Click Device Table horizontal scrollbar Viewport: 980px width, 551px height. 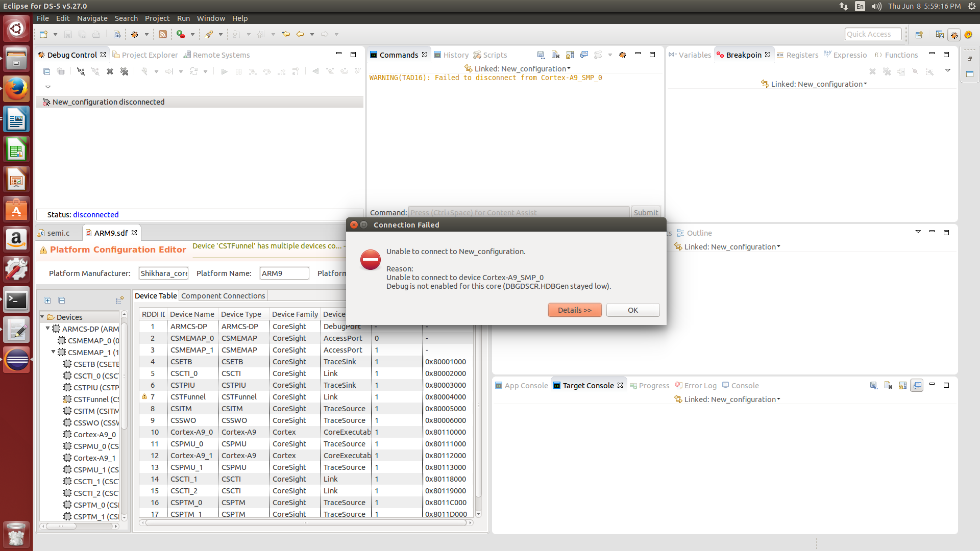tap(306, 522)
